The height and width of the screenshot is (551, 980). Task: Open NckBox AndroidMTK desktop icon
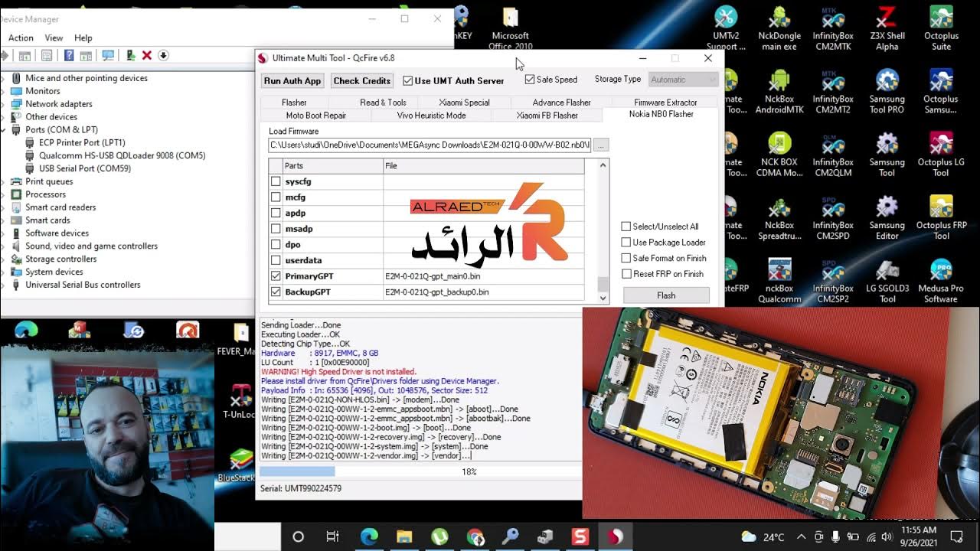779,92
